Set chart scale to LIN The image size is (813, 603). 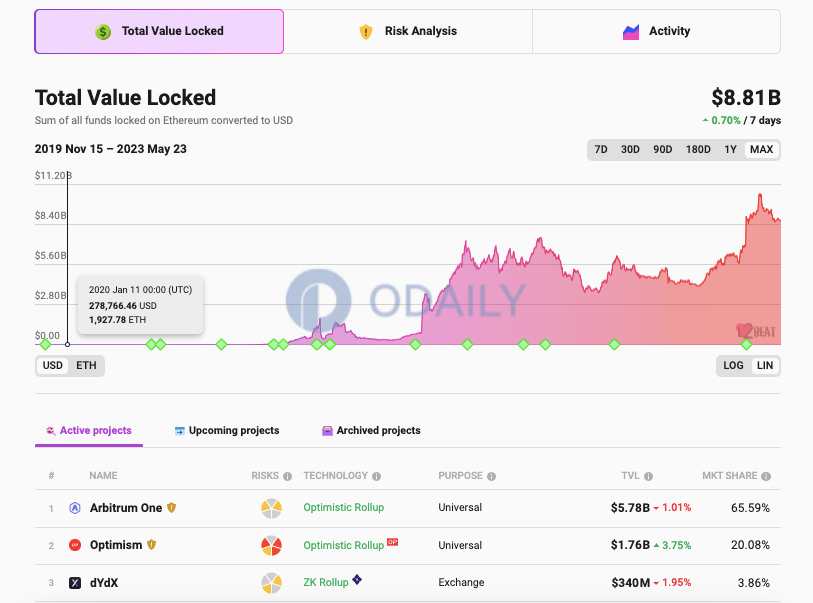coord(765,366)
